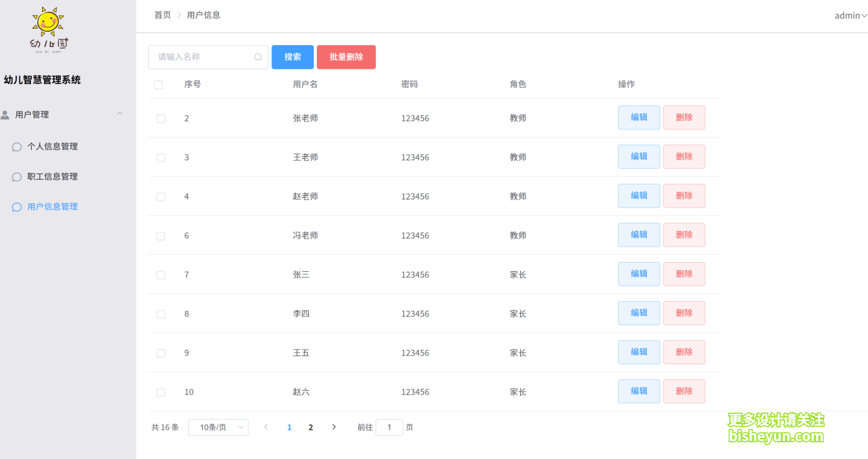
Task: Focus the 请输入名称 search input
Action: pyautogui.click(x=208, y=57)
